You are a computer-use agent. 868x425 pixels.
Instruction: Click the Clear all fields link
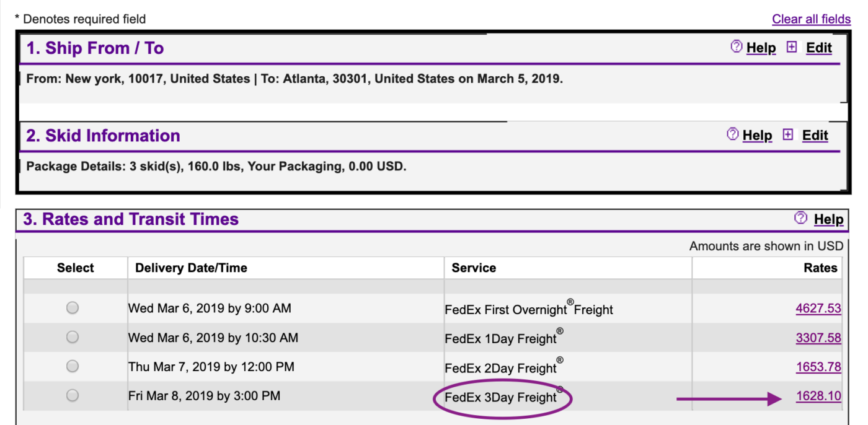click(811, 19)
